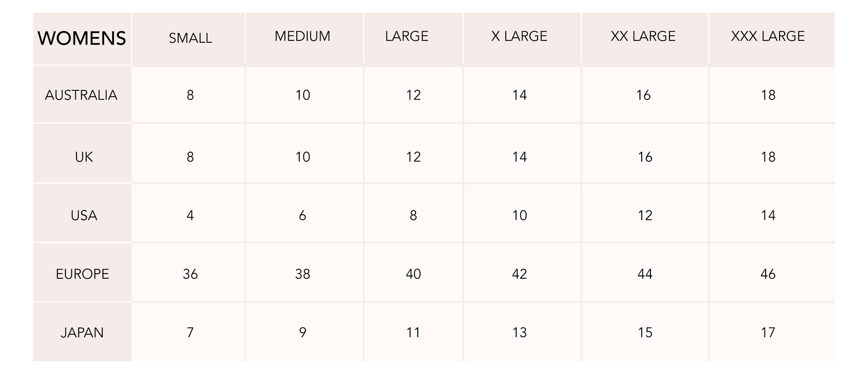
Task: Click Europe Medium value 38
Action: tap(303, 274)
